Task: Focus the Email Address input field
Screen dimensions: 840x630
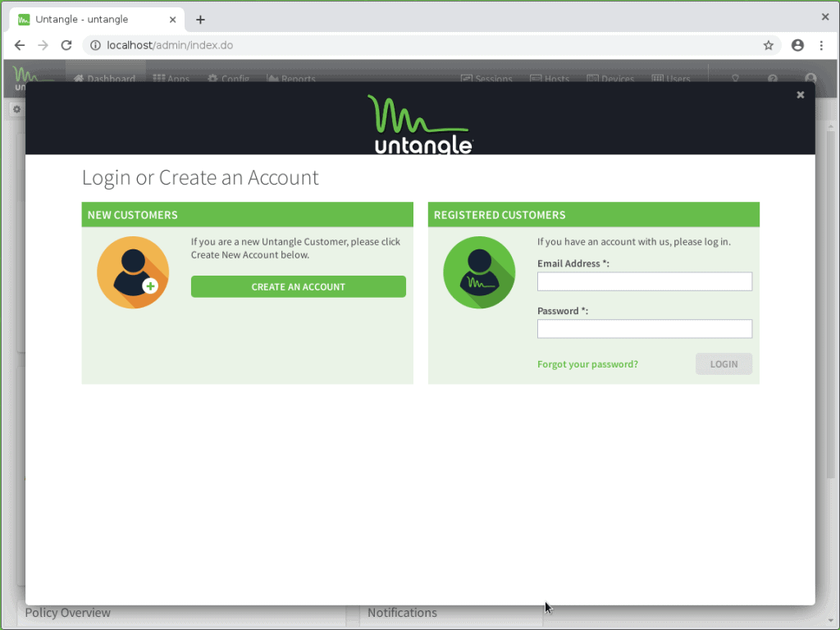Action: point(645,281)
